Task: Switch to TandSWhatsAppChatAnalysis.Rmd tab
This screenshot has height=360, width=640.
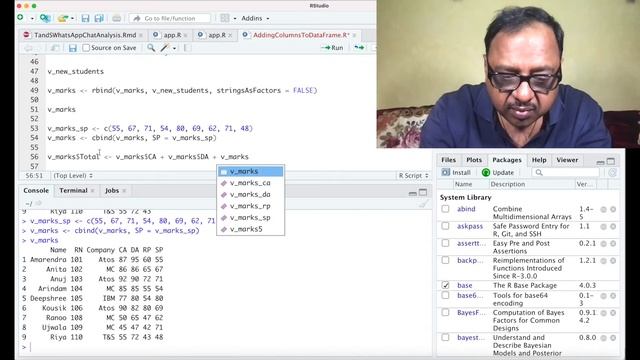Action: coord(85,35)
